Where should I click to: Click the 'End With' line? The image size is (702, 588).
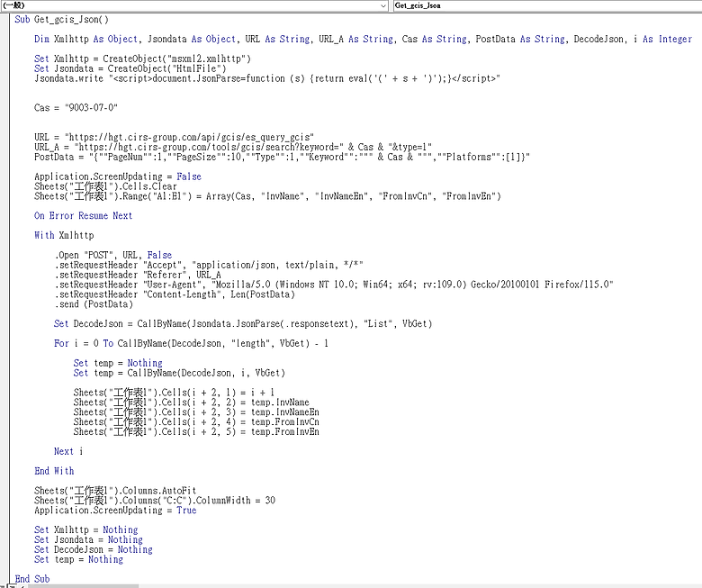pyautogui.click(x=54, y=471)
